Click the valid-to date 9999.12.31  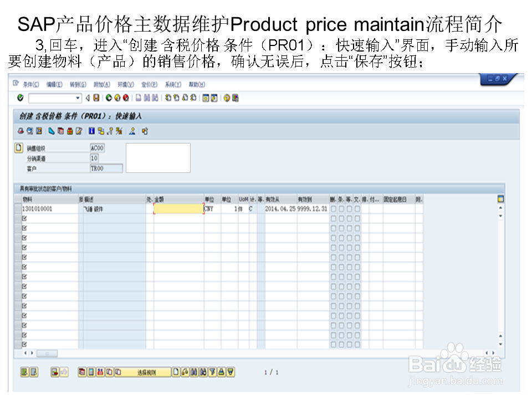tap(313, 209)
